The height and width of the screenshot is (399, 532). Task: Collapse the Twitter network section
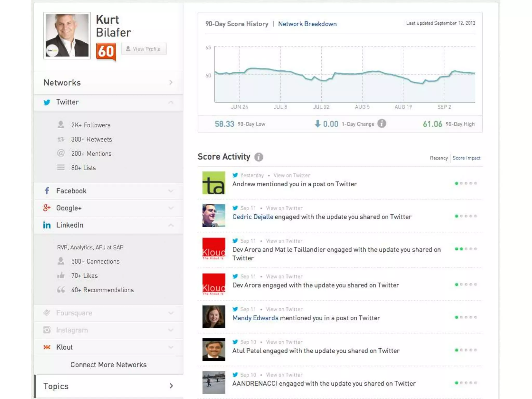[x=171, y=102]
